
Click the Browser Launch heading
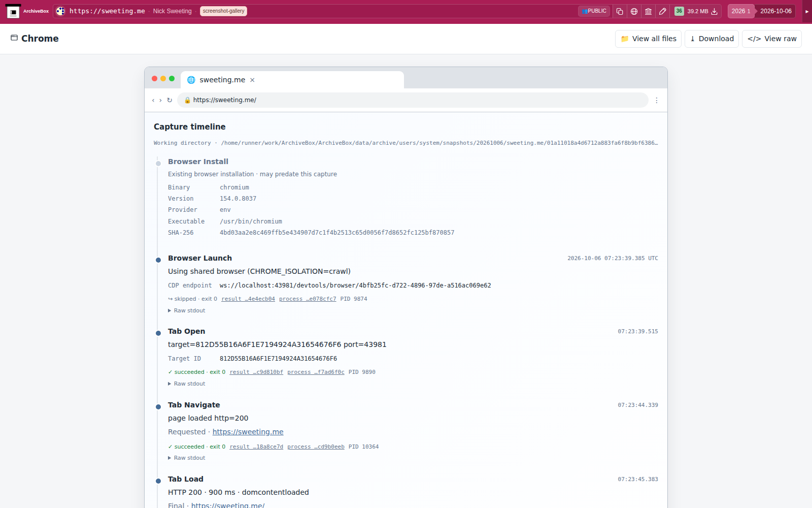[200, 258]
